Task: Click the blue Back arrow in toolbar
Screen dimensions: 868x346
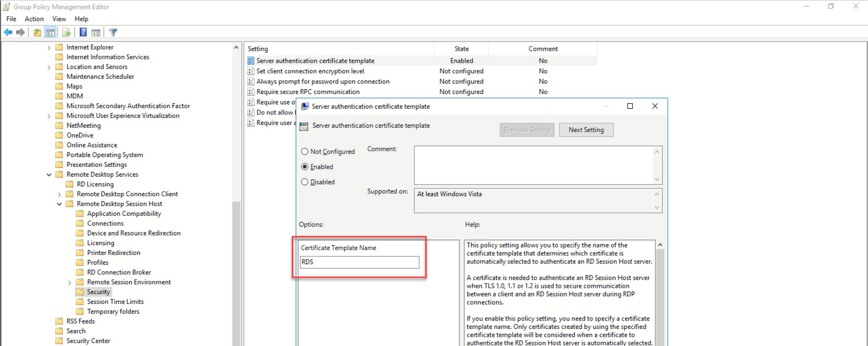Action: click(8, 32)
